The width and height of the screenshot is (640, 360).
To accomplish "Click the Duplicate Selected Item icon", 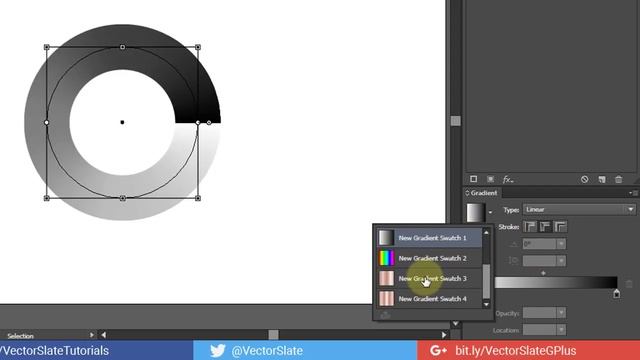I will pos(602,179).
